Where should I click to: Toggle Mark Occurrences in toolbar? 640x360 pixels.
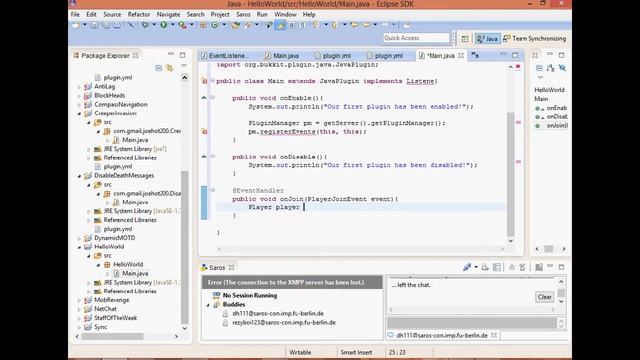(x=280, y=25)
